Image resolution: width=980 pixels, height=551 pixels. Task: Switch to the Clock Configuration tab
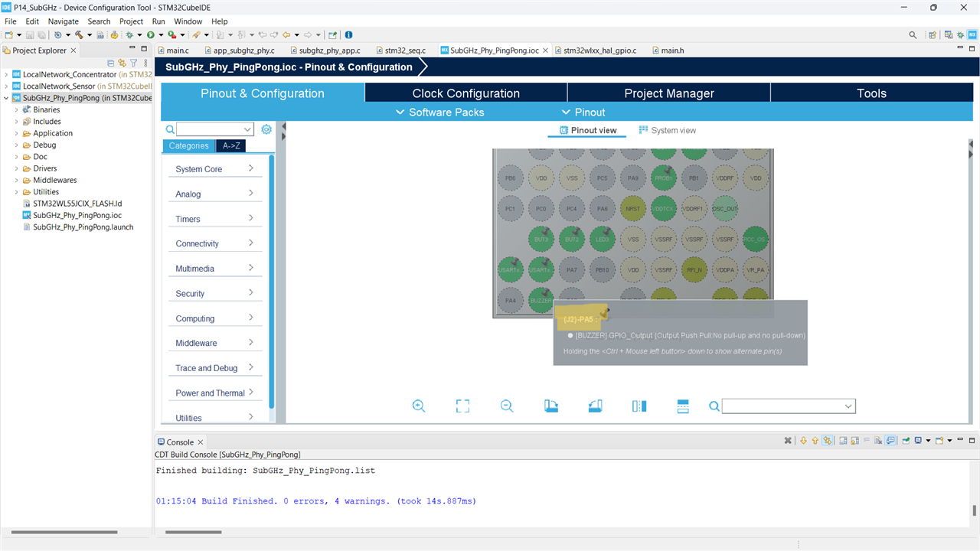465,93
